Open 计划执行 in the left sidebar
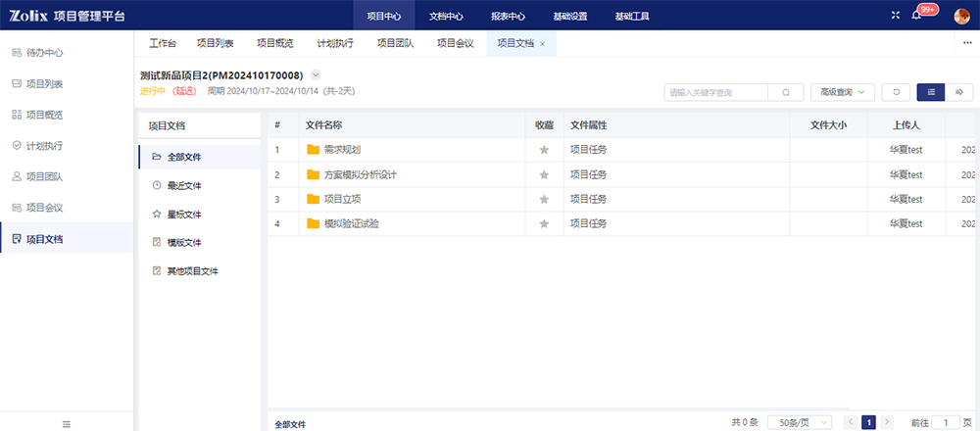Screen dimensions: 980x431 pos(44,146)
